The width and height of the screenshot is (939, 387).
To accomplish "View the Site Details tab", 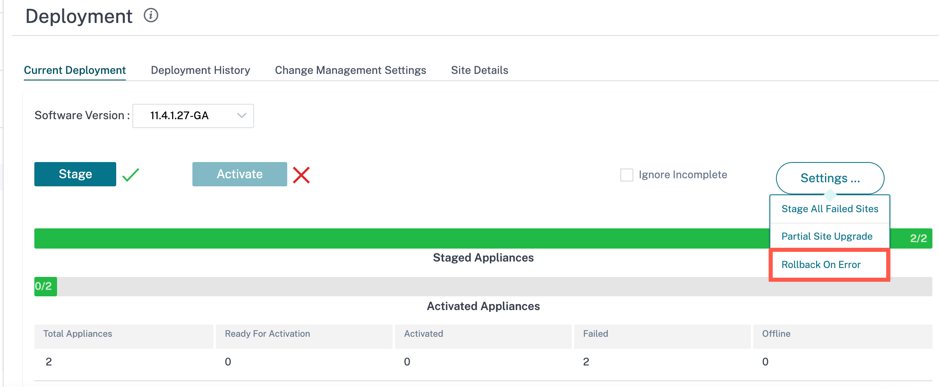I will 480,70.
